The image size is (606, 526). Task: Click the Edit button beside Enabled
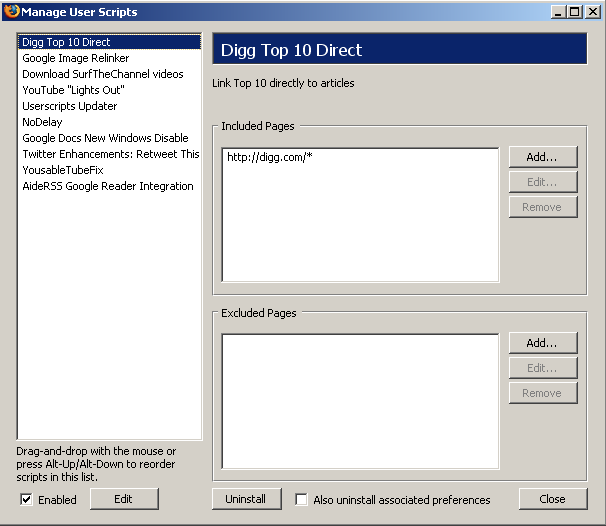coord(124,499)
